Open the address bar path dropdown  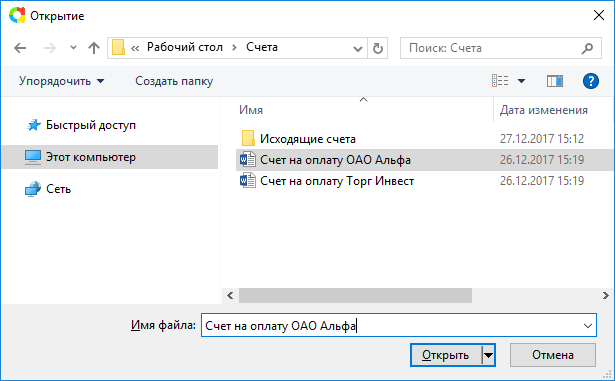(357, 49)
